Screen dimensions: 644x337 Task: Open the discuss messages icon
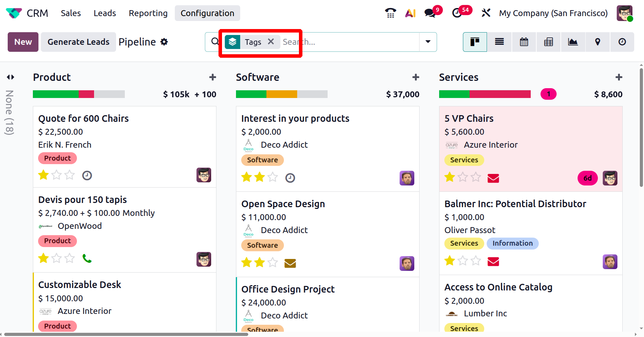[430, 13]
